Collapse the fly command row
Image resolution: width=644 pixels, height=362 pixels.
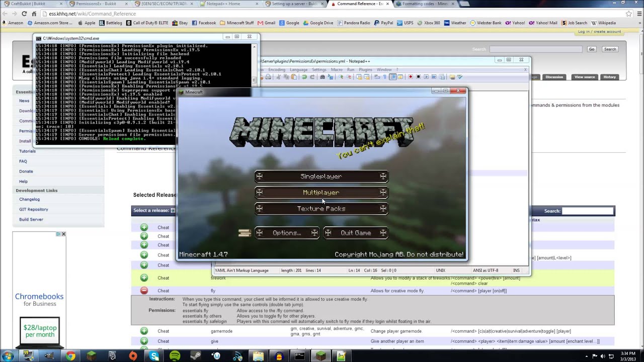point(144,291)
